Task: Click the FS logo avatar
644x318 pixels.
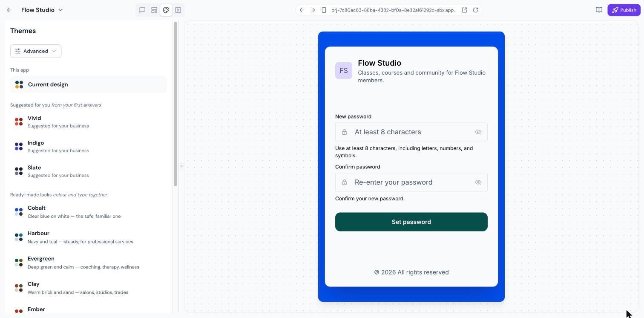Action: [x=344, y=71]
